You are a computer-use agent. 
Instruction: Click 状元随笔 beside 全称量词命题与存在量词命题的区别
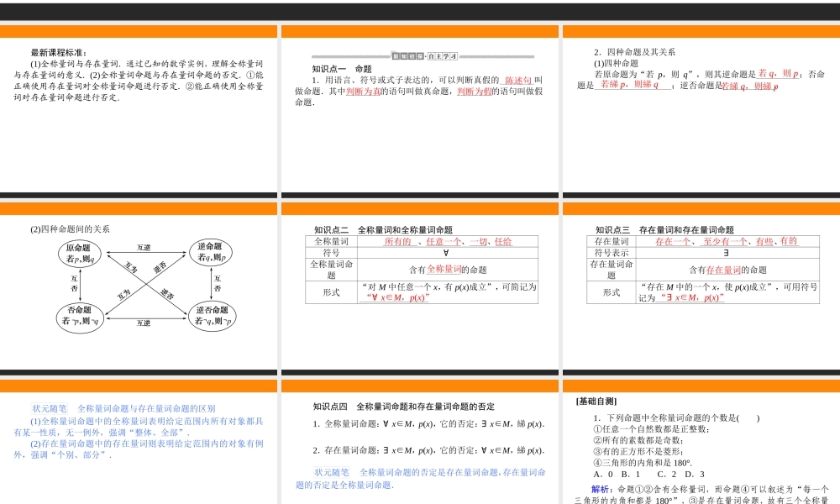[x=50, y=409]
